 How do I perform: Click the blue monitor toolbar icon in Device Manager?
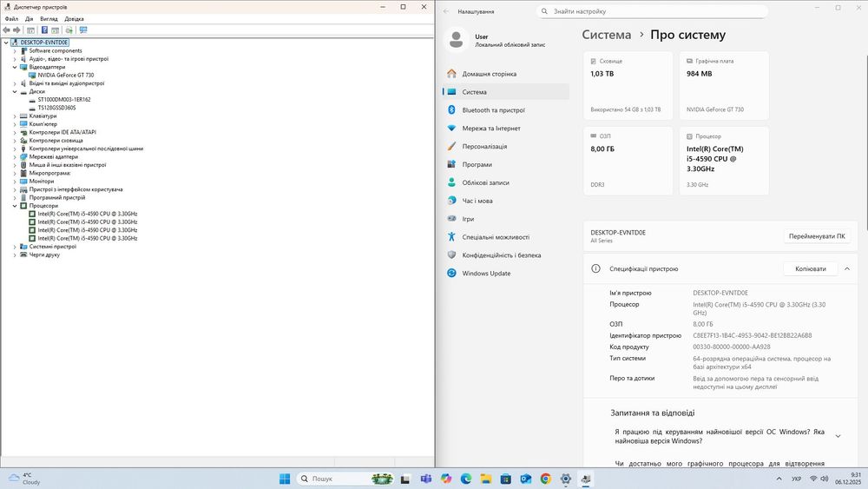pos(83,30)
